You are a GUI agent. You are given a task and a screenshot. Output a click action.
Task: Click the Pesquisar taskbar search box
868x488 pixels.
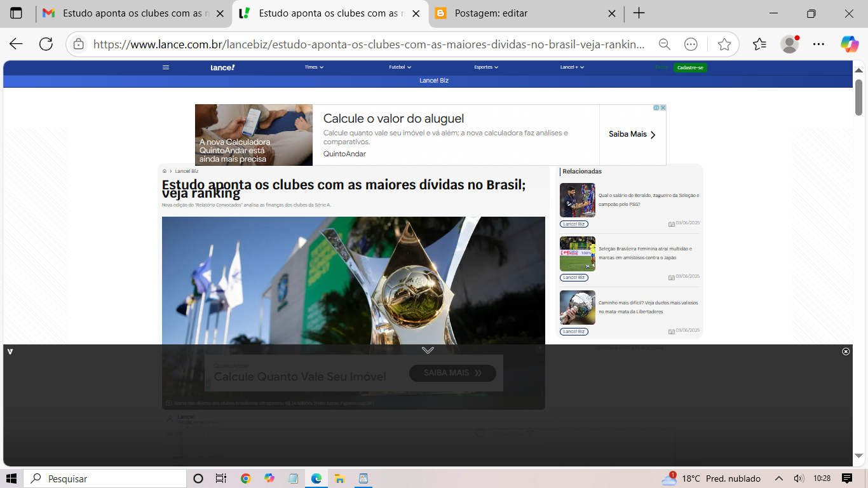(105, 478)
